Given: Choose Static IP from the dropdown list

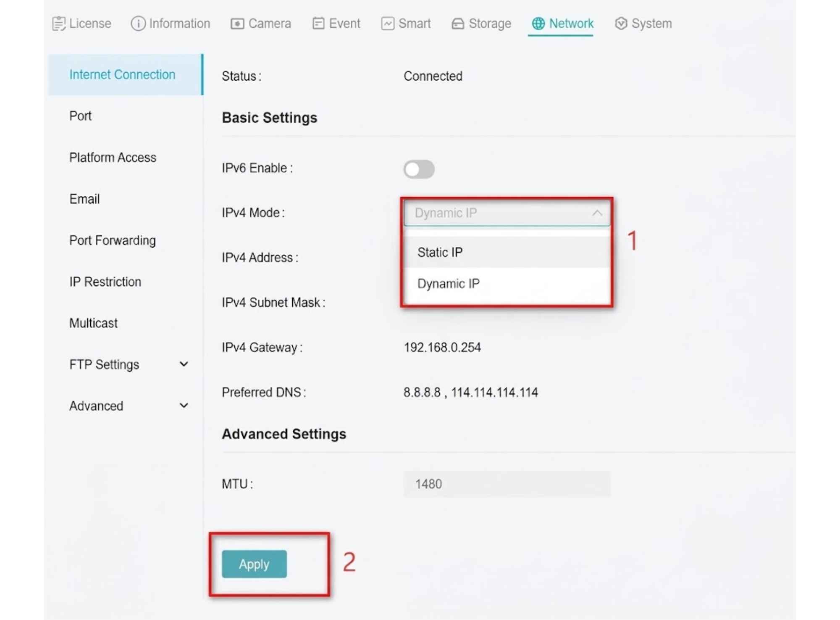Looking at the screenshot, I should tap(507, 252).
